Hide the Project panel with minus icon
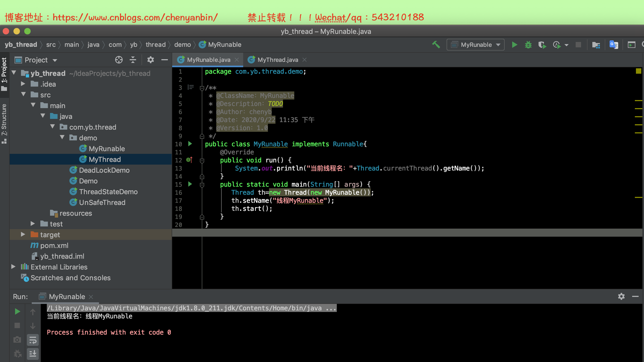Image resolution: width=644 pixels, height=362 pixels. 165,60
